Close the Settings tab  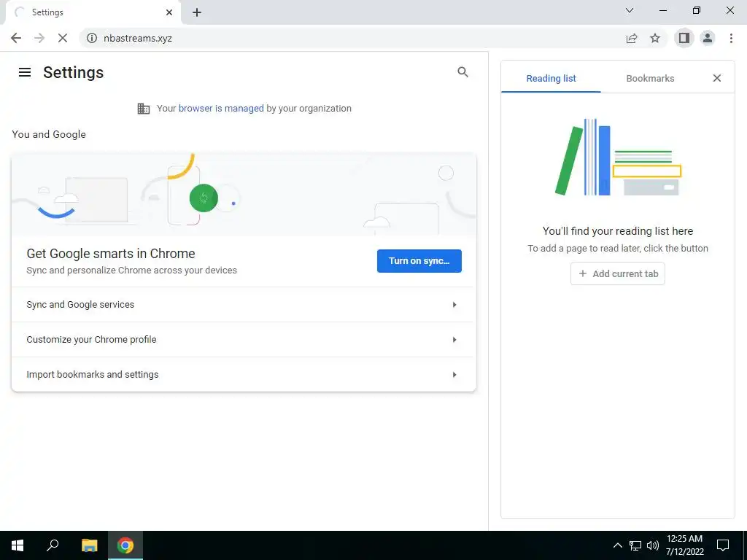(169, 12)
